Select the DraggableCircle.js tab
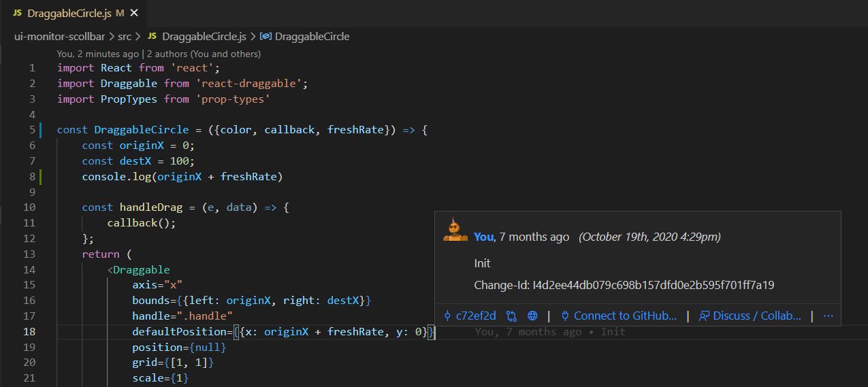Screen dimensions: 868x387 click(74, 13)
